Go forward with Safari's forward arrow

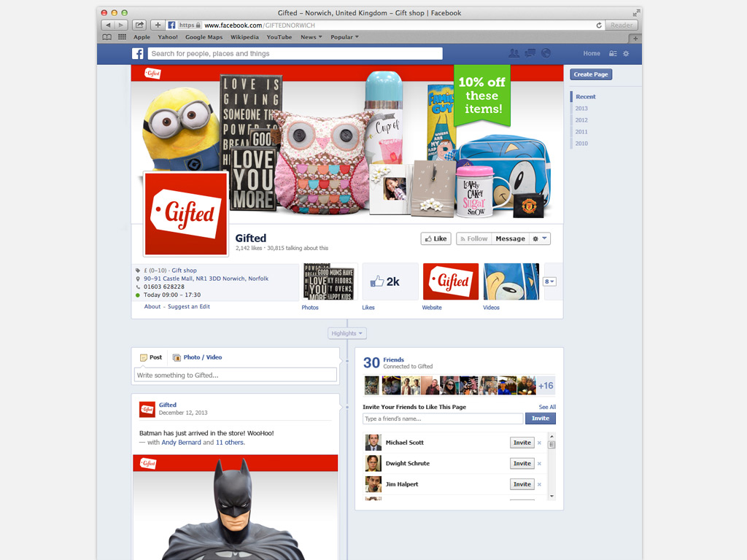(121, 26)
